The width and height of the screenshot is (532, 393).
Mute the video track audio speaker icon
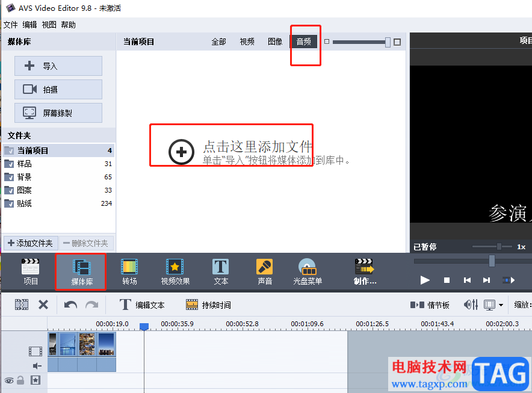tap(37, 366)
